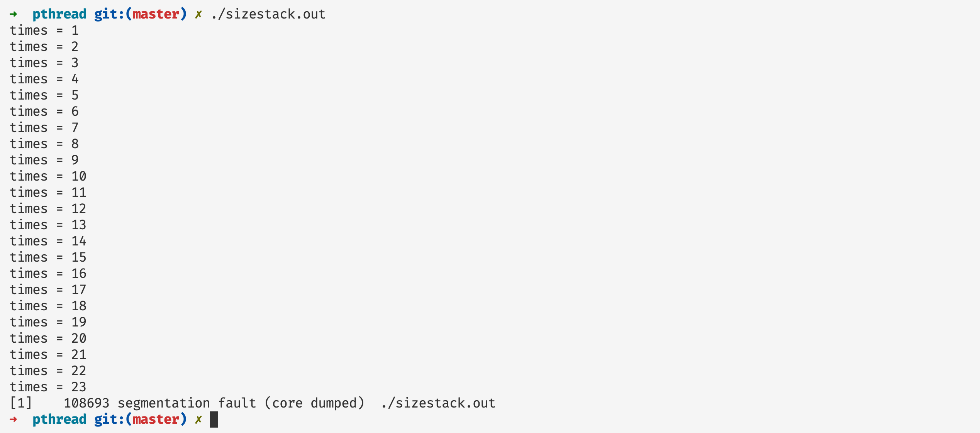The width and height of the screenshot is (980, 433).
Task: Click the yellow ✗ on the first prompt line
Action: [x=198, y=14]
